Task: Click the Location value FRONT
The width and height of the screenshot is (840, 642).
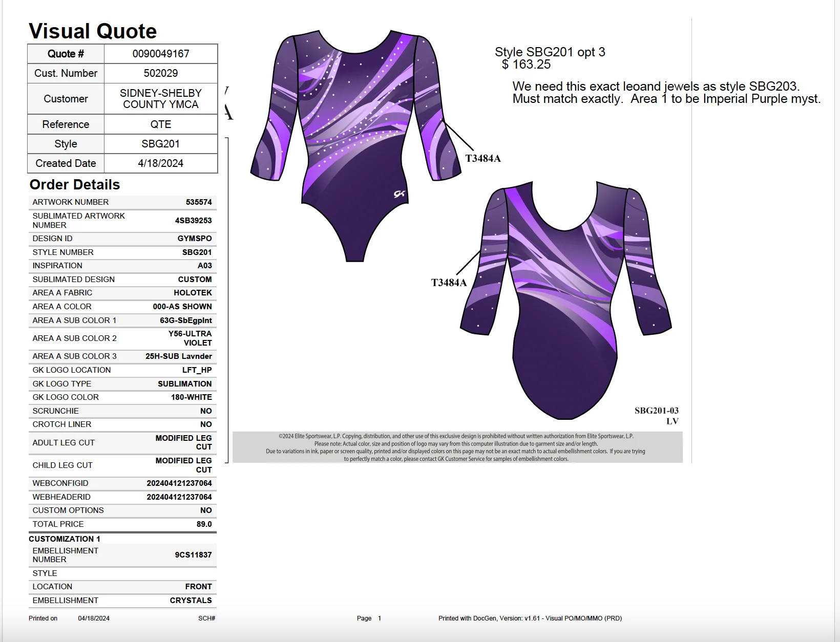Action: pyautogui.click(x=199, y=587)
